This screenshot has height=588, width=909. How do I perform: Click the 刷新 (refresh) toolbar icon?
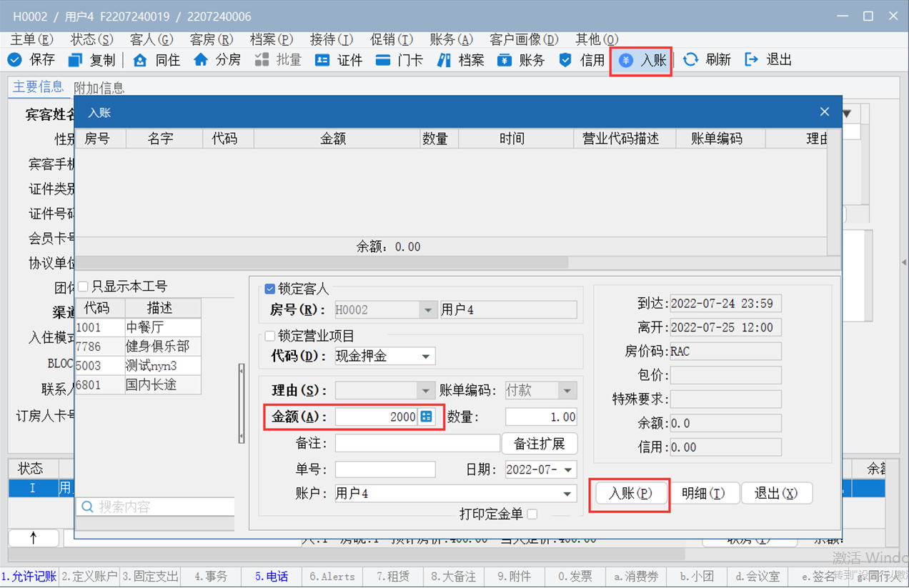pyautogui.click(x=690, y=60)
